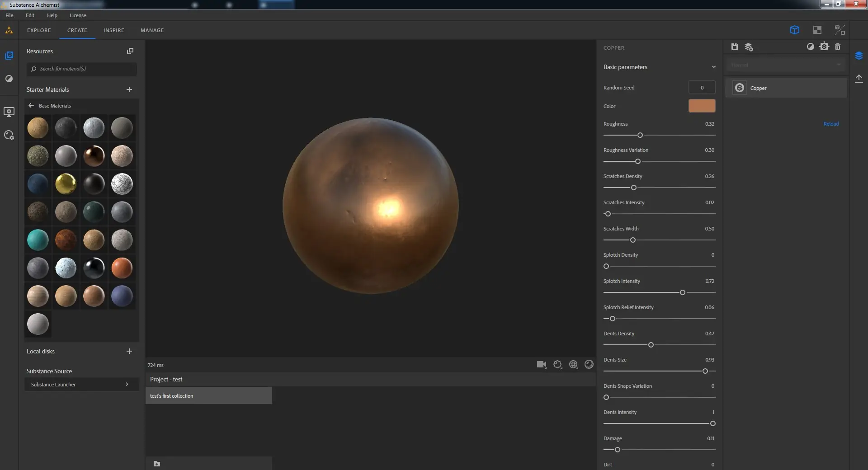Add a filter with half-circle icon in layer toolbar

811,47
